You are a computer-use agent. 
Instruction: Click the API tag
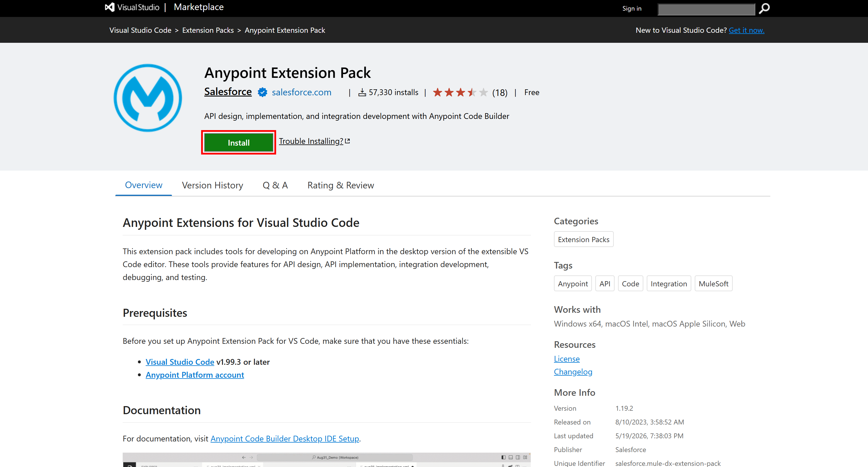[x=605, y=284]
